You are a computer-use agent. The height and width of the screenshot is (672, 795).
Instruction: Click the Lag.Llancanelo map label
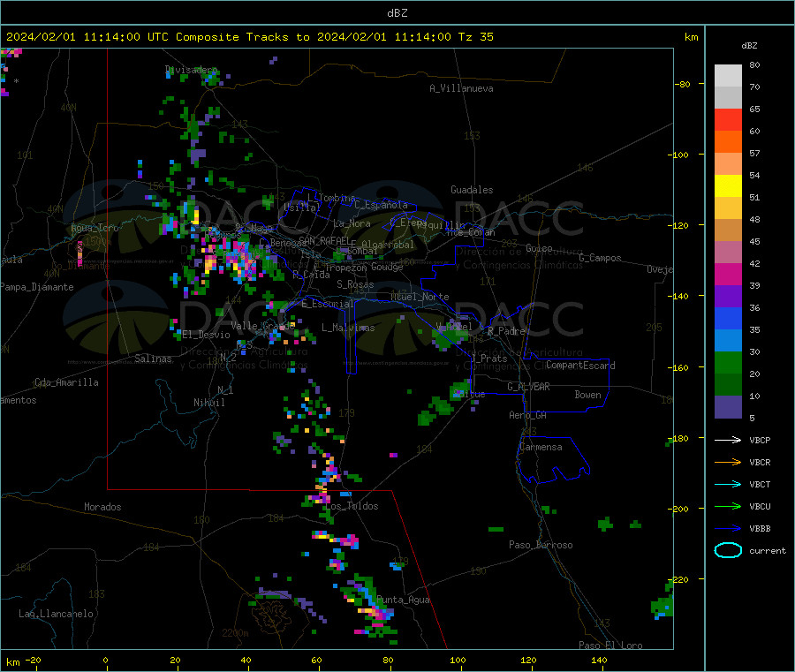pyautogui.click(x=56, y=614)
